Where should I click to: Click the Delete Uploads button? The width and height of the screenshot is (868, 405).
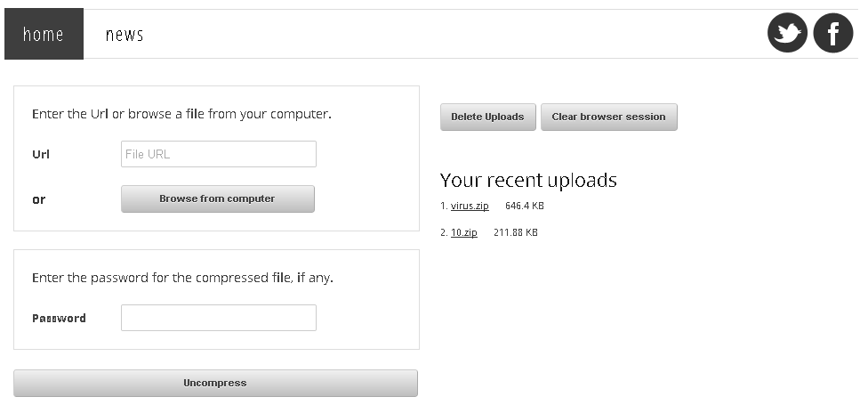[487, 117]
